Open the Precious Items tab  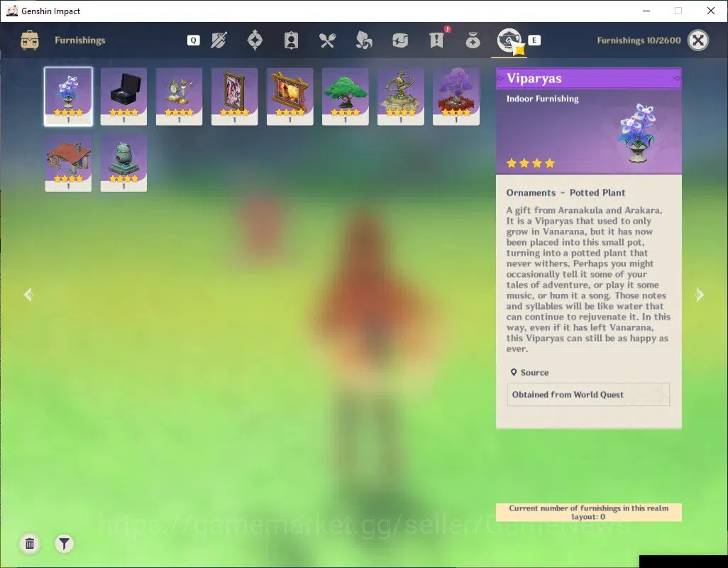[x=473, y=40]
